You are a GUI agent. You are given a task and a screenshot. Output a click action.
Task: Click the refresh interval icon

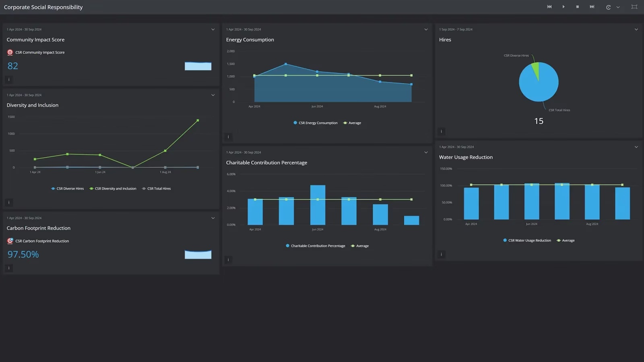(x=608, y=7)
